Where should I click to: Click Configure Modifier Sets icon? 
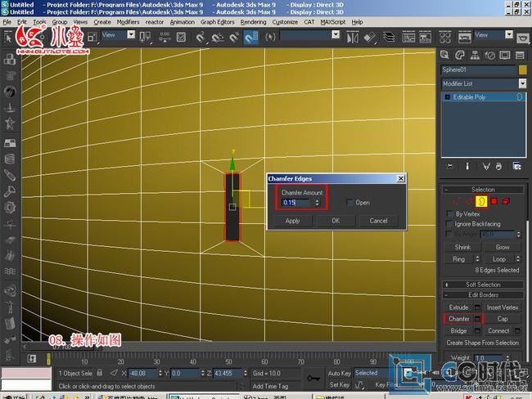click(516, 166)
